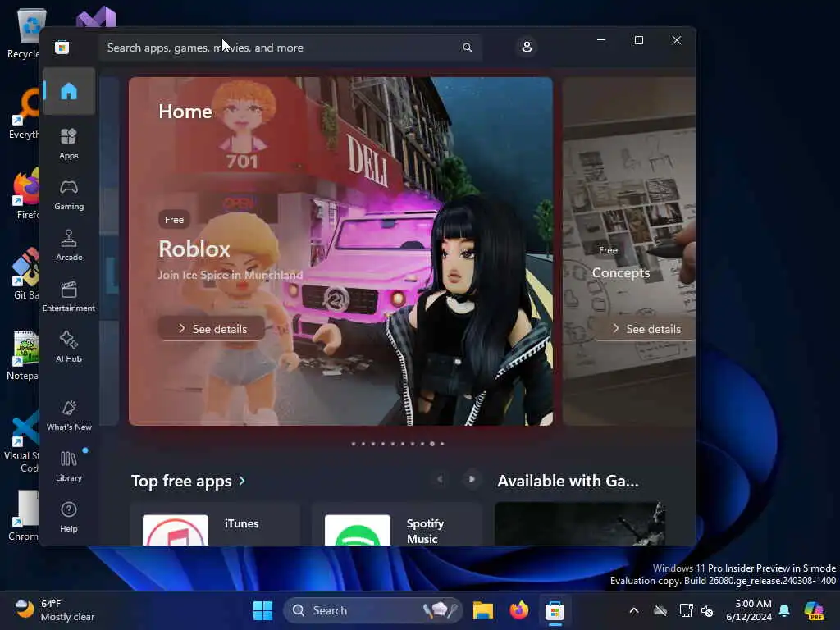
Task: See details for the Roblox banner
Action: (x=212, y=328)
